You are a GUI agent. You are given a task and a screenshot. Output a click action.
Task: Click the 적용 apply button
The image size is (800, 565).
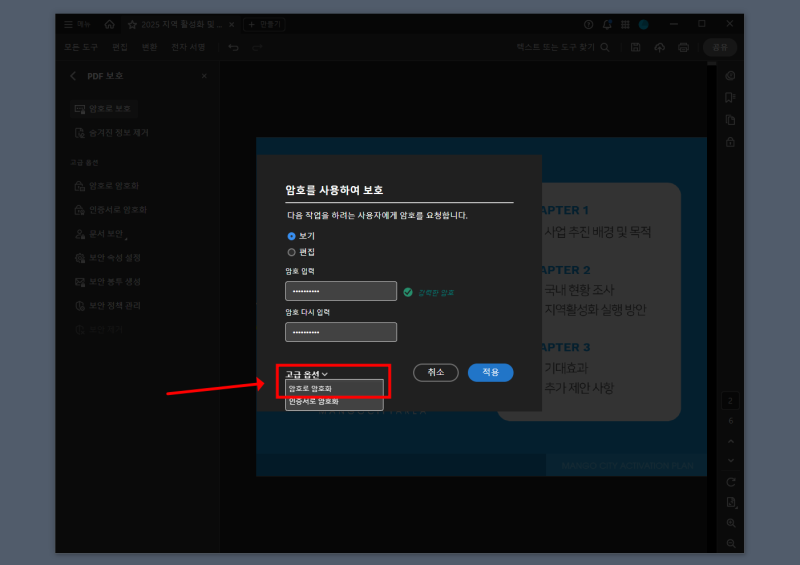[x=490, y=373]
